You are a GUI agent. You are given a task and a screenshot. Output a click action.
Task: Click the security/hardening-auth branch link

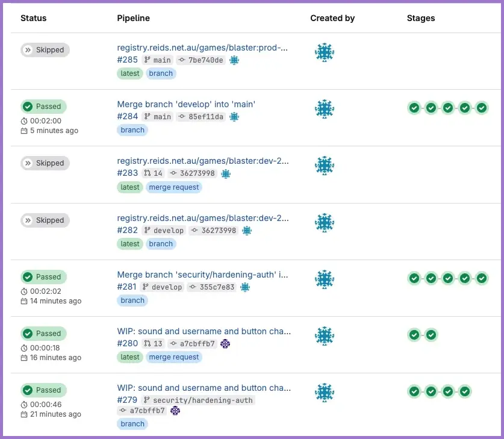click(203, 400)
